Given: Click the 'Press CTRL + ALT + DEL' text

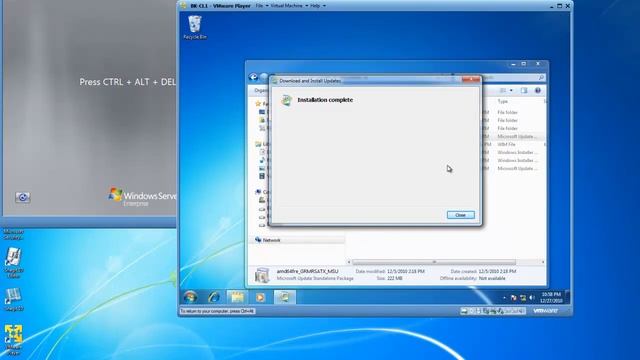Looking at the screenshot, I should click(128, 82).
